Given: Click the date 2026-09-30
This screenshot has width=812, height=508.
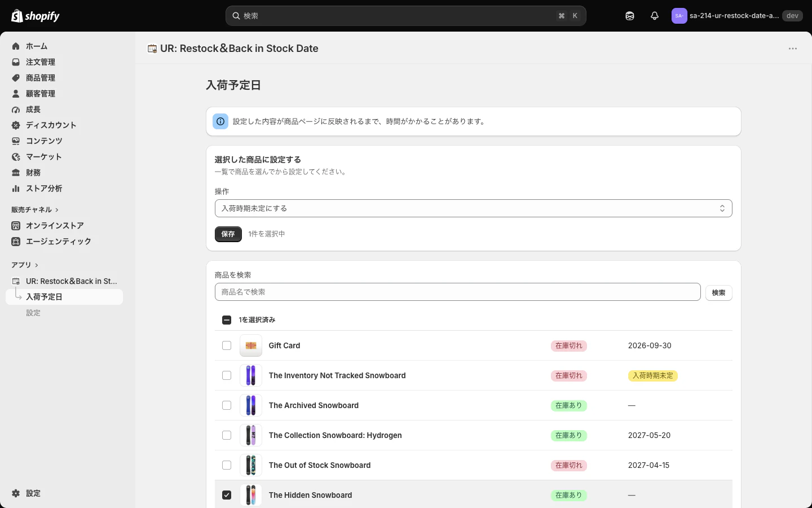Looking at the screenshot, I should click(x=650, y=345).
